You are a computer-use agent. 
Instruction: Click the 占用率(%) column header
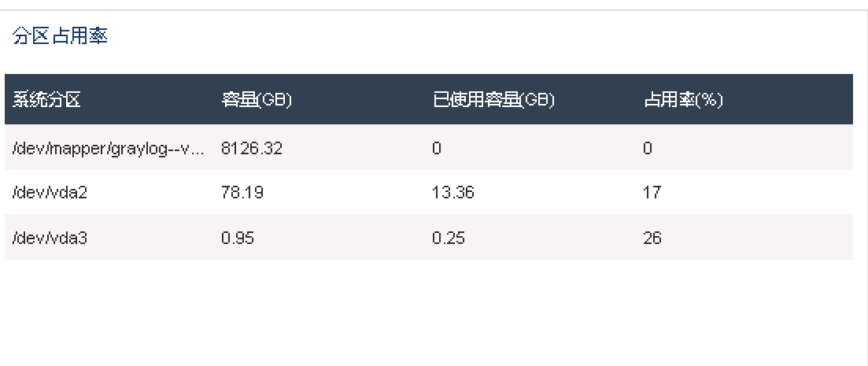[683, 100]
